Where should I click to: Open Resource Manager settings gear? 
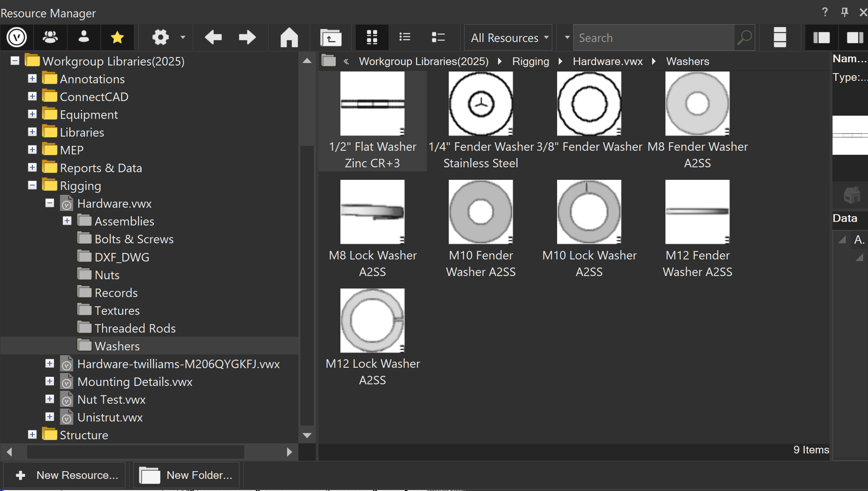(161, 37)
